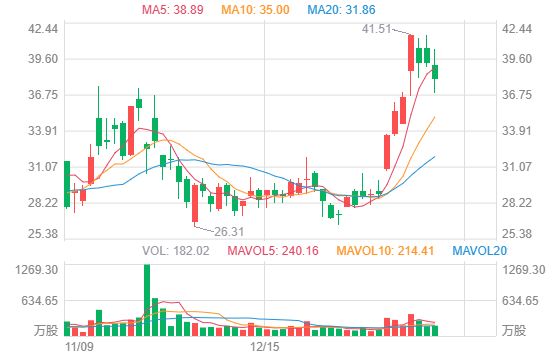This screenshot has height=360, width=560.
Task: Click the 26.31 low price annotation
Action: pyautogui.click(x=229, y=232)
